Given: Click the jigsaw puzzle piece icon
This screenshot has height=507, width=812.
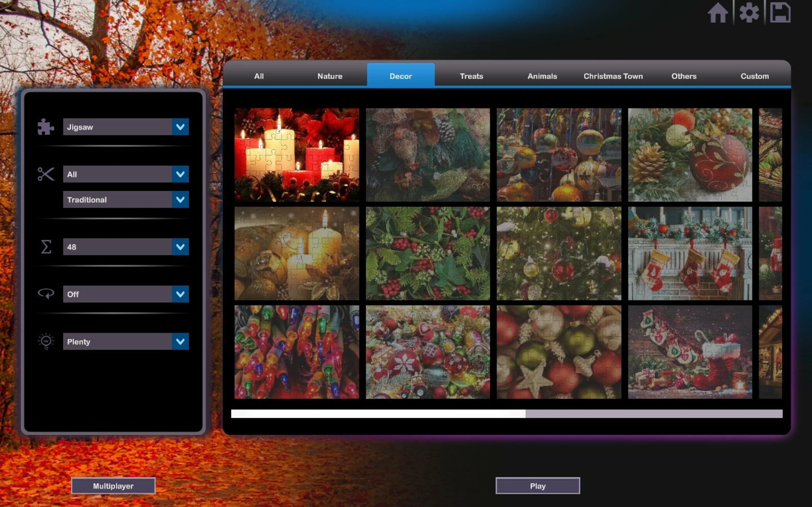Looking at the screenshot, I should point(46,127).
